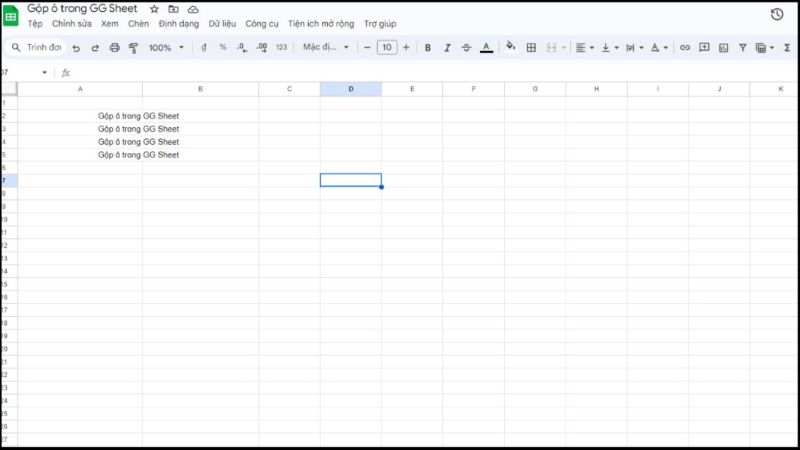The width and height of the screenshot is (800, 450).
Task: Open the Trợ giúp menu
Action: pos(380,23)
